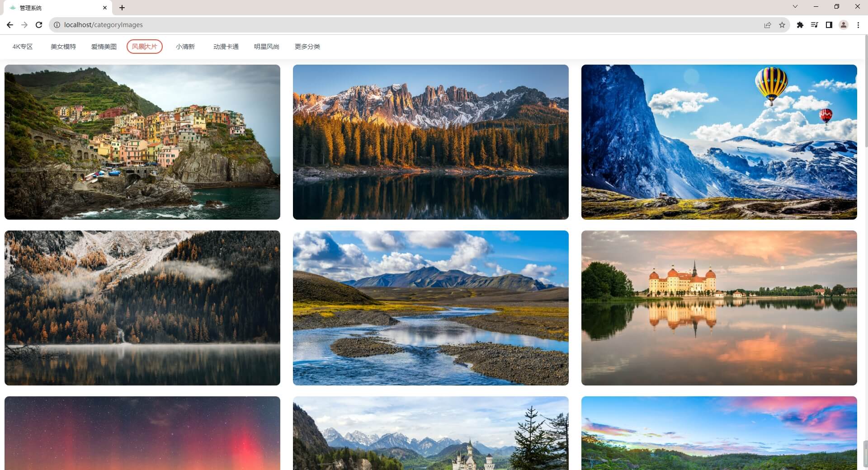The image size is (868, 470).
Task: Open the red aurora night sky photo
Action: pyautogui.click(x=142, y=433)
